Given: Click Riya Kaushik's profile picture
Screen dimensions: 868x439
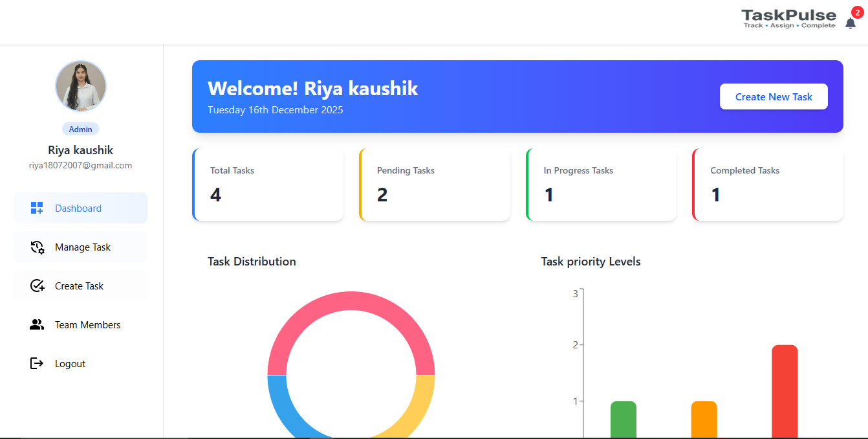Looking at the screenshot, I should (x=81, y=86).
